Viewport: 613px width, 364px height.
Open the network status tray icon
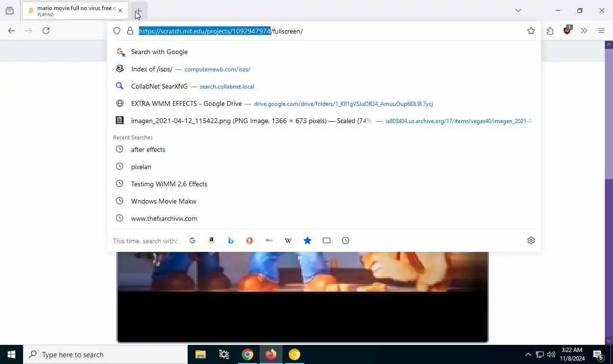click(540, 354)
